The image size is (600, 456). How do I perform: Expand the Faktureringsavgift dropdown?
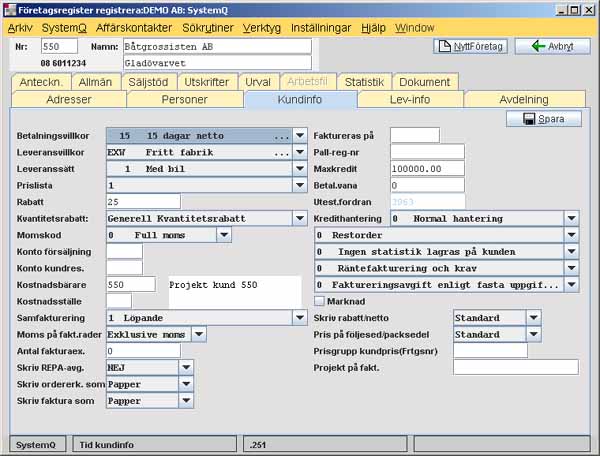pos(572,285)
